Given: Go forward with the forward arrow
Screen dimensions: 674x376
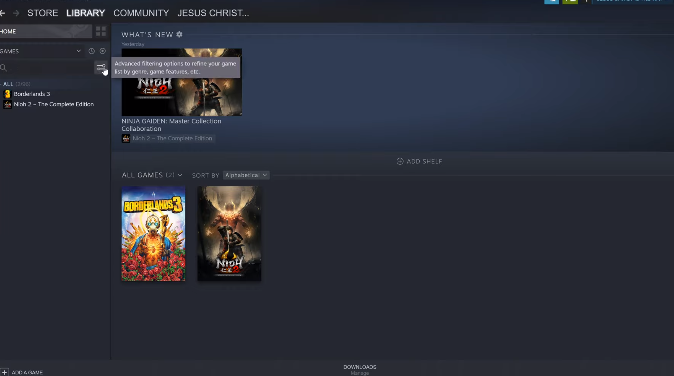Looking at the screenshot, I should [x=16, y=13].
